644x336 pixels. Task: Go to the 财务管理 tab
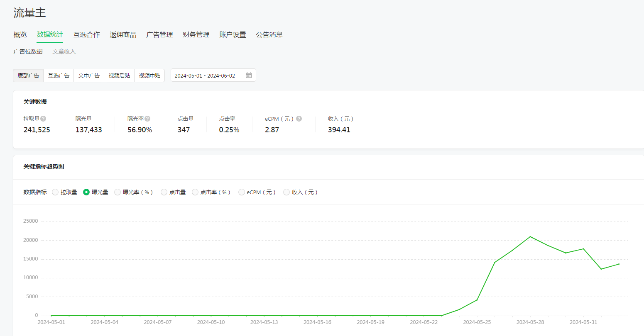(196, 34)
